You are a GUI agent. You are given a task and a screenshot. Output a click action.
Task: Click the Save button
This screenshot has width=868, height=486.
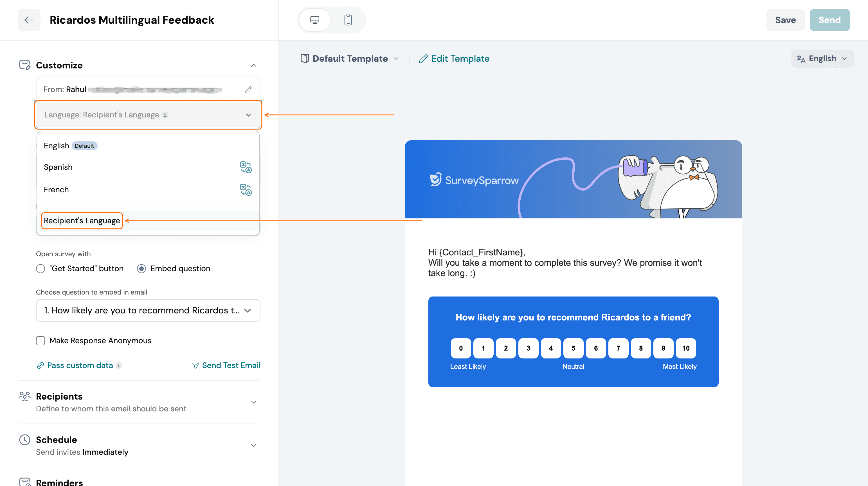tap(785, 20)
